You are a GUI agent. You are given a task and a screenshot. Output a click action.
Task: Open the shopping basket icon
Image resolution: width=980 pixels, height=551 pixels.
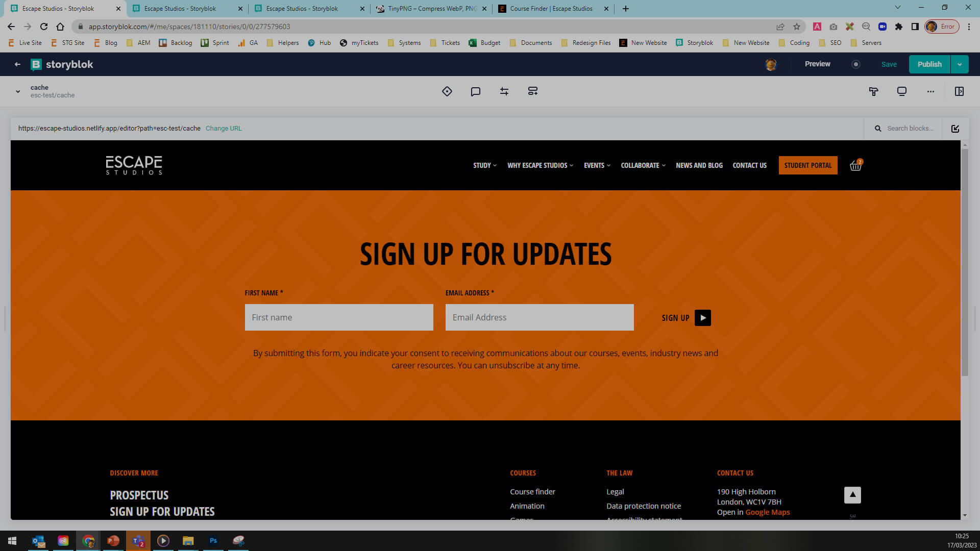tap(856, 165)
